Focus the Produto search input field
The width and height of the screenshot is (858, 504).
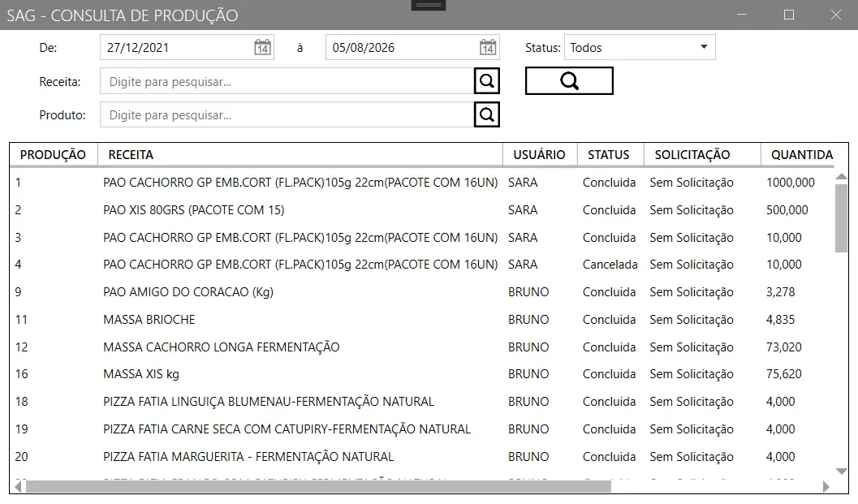coord(287,114)
